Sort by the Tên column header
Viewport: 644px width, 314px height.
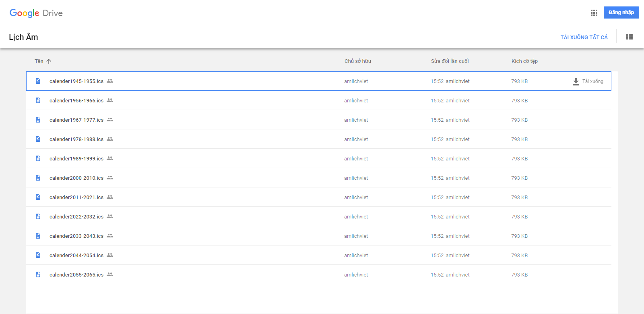coord(39,61)
